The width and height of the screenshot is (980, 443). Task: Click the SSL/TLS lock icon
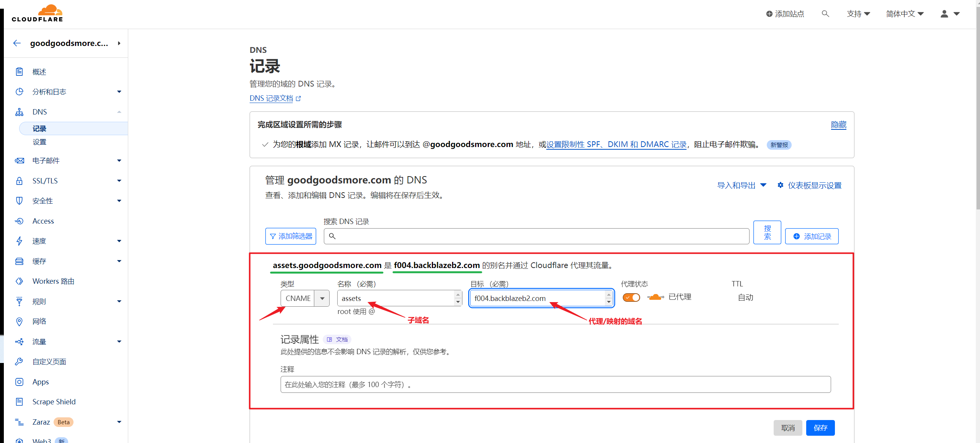coord(19,181)
